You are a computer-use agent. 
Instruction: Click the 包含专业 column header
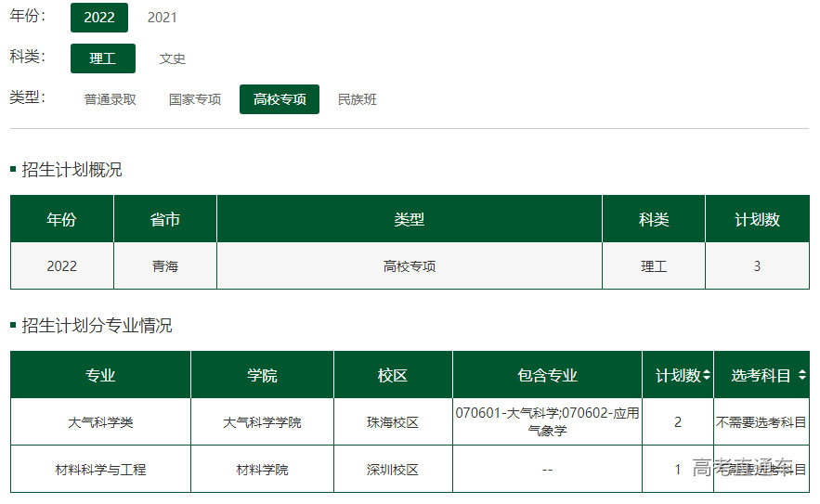(x=547, y=375)
